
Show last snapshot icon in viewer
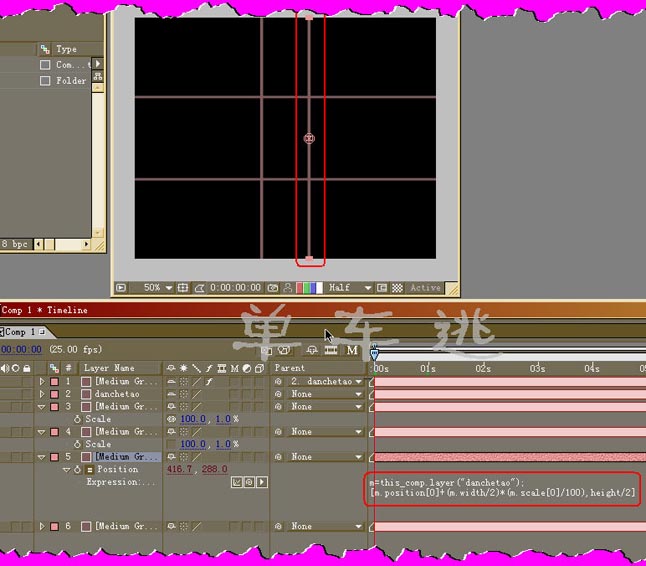coord(288,288)
